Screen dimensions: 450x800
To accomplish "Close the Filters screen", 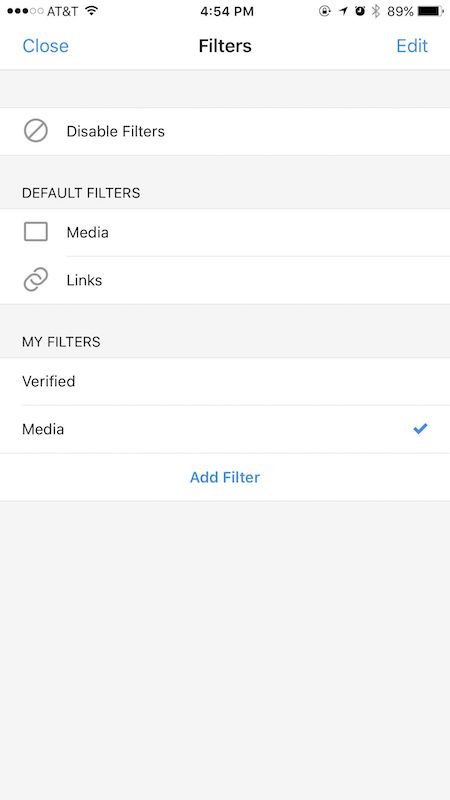I will point(45,46).
